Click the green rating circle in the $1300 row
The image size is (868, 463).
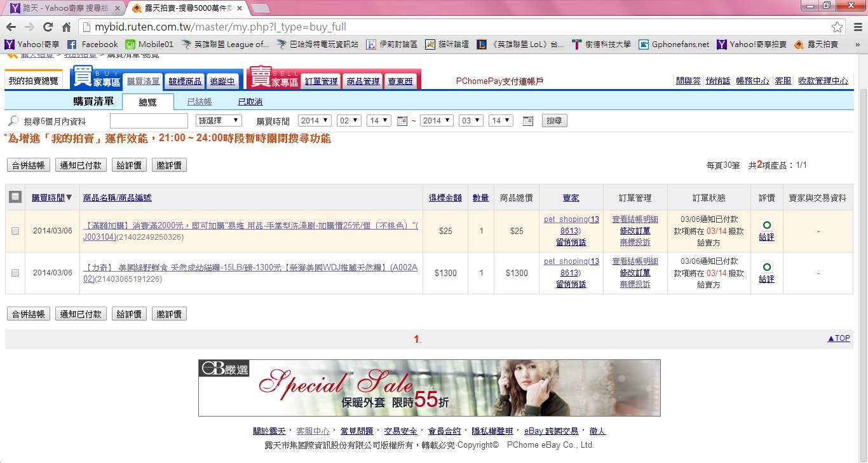click(767, 267)
